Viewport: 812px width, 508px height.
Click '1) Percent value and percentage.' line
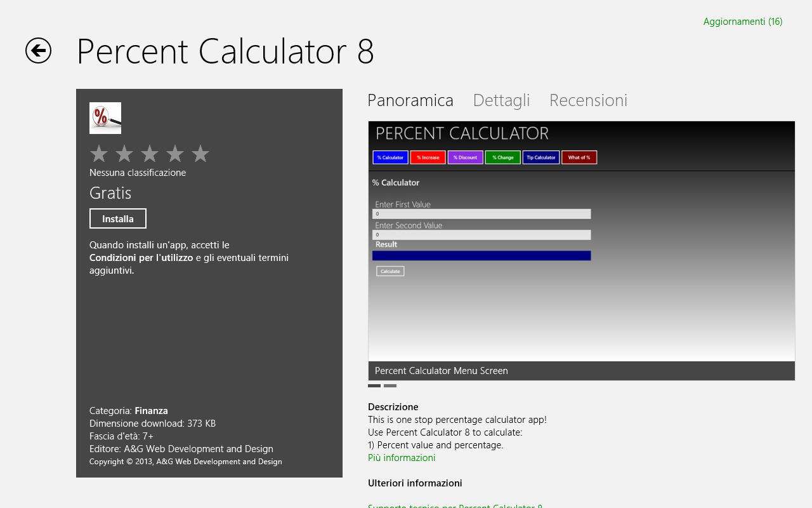click(436, 445)
